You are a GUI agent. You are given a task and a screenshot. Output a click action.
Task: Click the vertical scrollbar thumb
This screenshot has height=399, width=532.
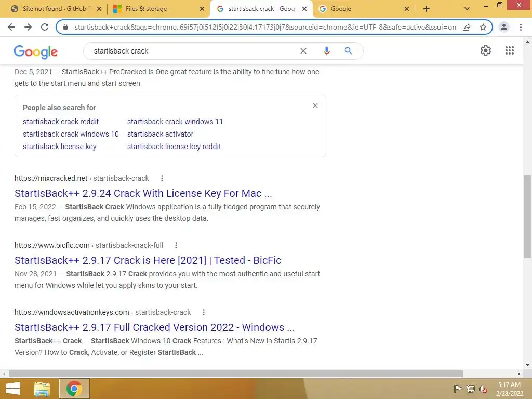tap(527, 217)
